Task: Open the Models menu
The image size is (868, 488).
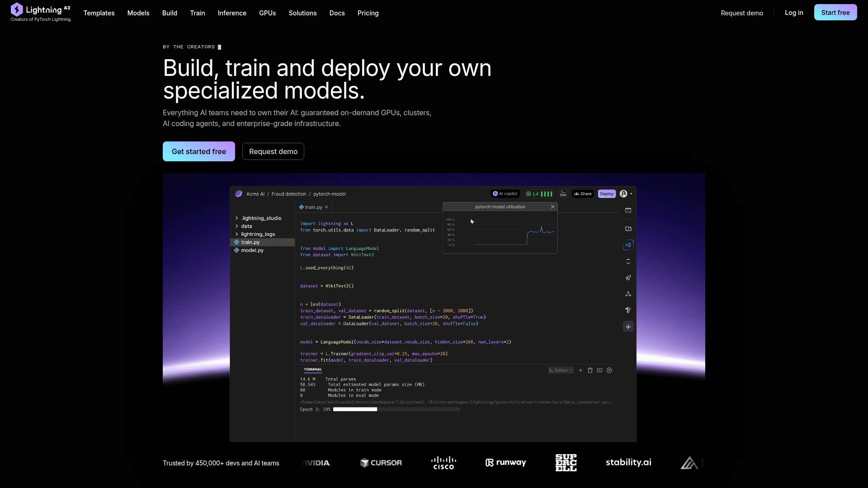Action: coord(138,13)
